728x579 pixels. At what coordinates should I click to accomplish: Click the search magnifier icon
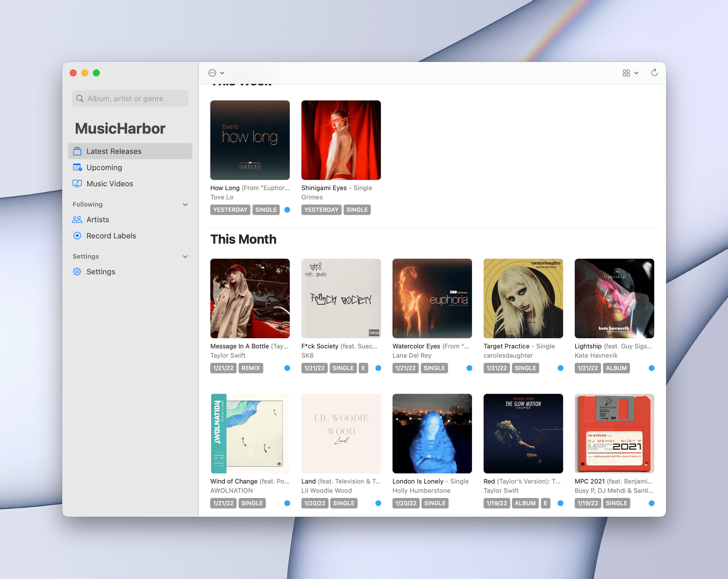coord(80,99)
